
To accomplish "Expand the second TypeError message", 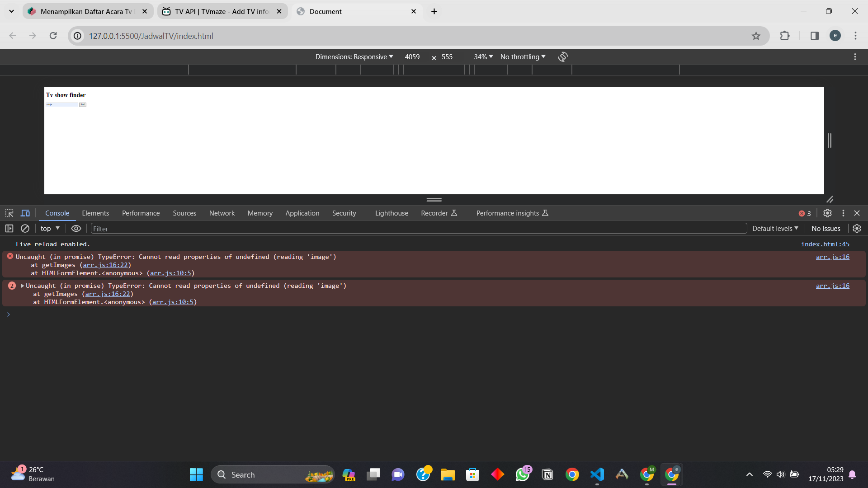I will (22, 286).
